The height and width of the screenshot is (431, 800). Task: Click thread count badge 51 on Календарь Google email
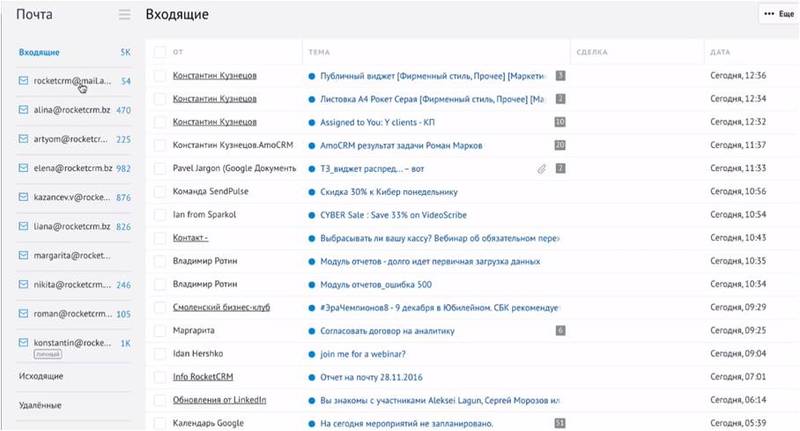pos(560,423)
